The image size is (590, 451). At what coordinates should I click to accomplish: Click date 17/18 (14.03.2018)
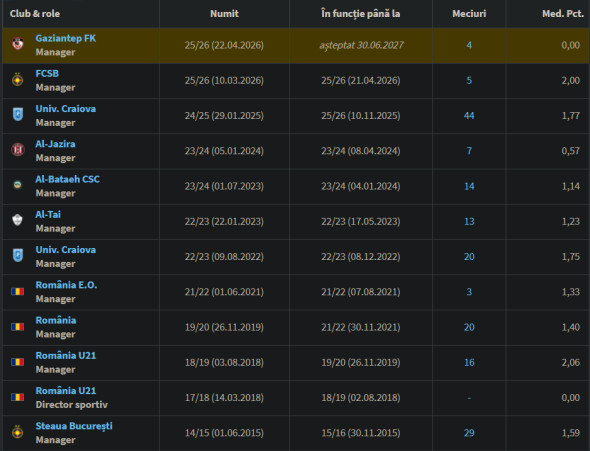[224, 398]
